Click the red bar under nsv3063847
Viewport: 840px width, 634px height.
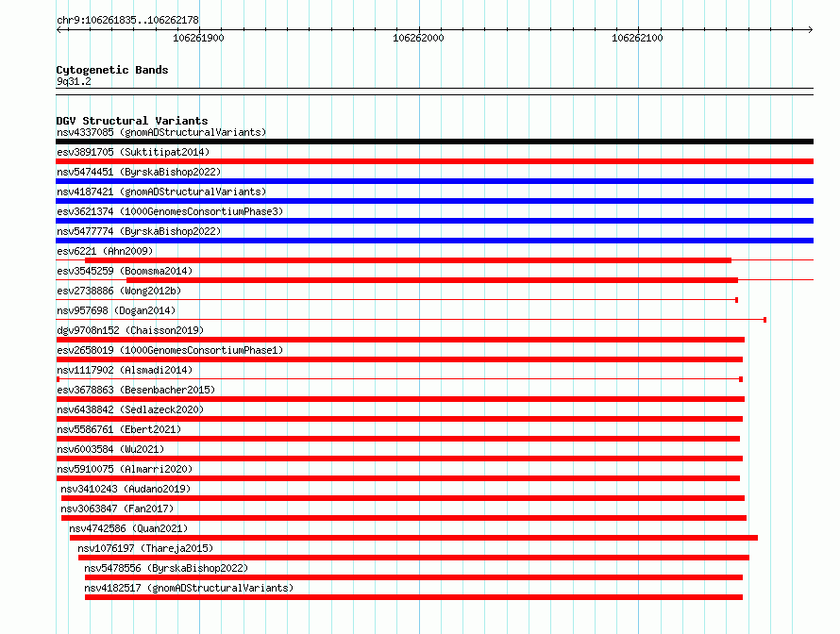coord(404,518)
